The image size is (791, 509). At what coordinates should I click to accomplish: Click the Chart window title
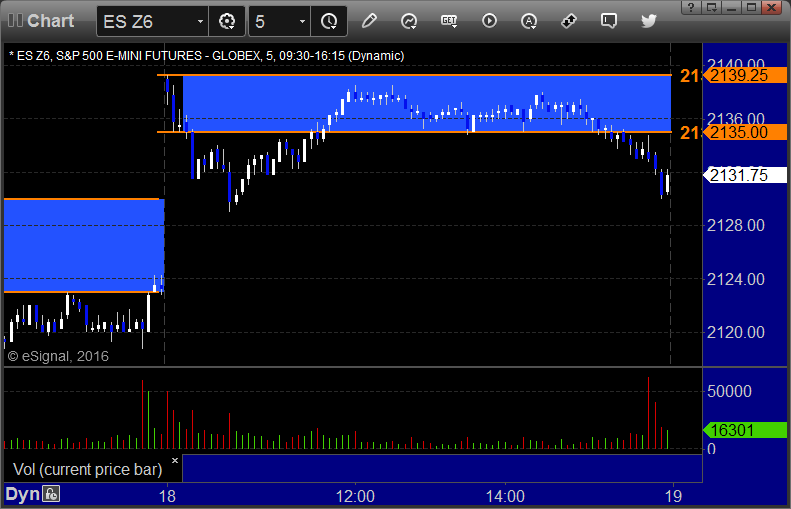point(50,21)
